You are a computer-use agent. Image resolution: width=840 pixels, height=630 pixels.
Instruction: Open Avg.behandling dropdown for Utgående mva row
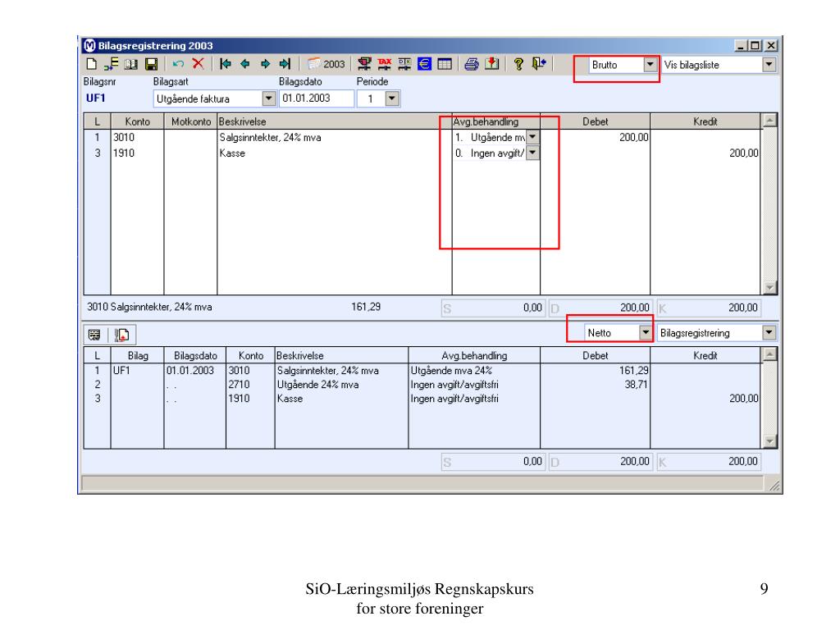tap(532, 137)
